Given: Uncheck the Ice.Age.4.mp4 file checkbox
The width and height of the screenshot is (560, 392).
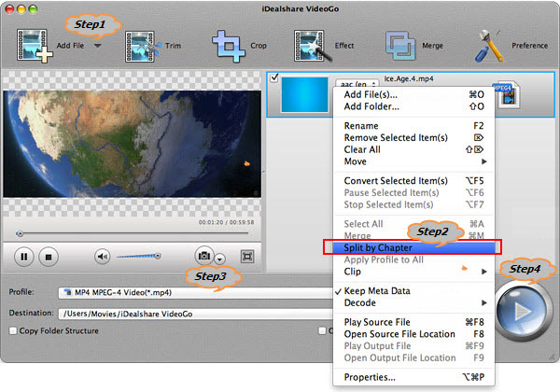Looking at the screenshot, I should tap(274, 77).
